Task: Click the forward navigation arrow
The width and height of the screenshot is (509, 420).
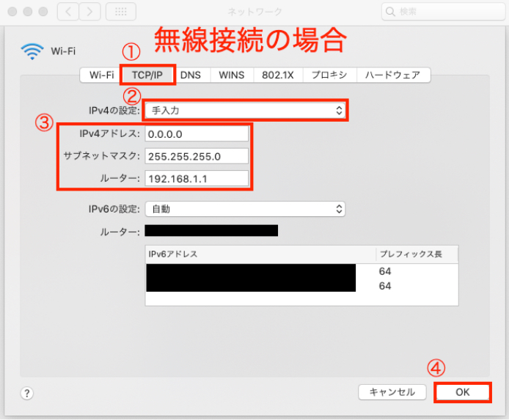Action: pos(89,12)
